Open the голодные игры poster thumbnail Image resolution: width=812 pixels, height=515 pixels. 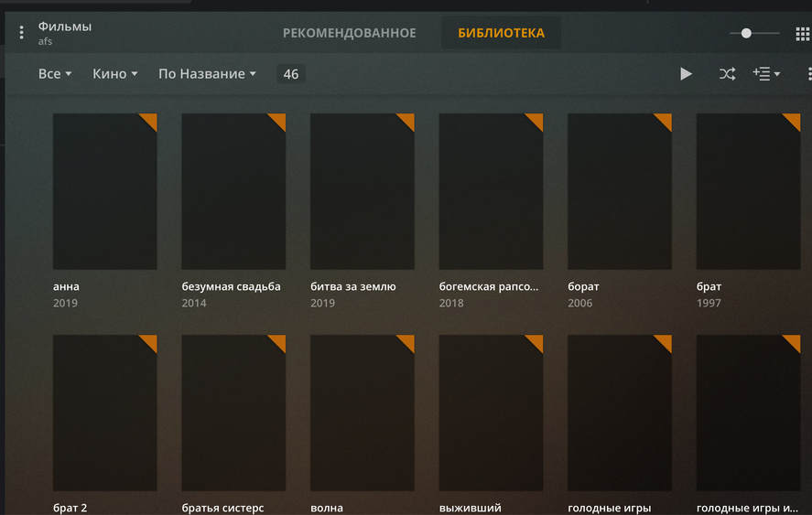pyautogui.click(x=620, y=413)
